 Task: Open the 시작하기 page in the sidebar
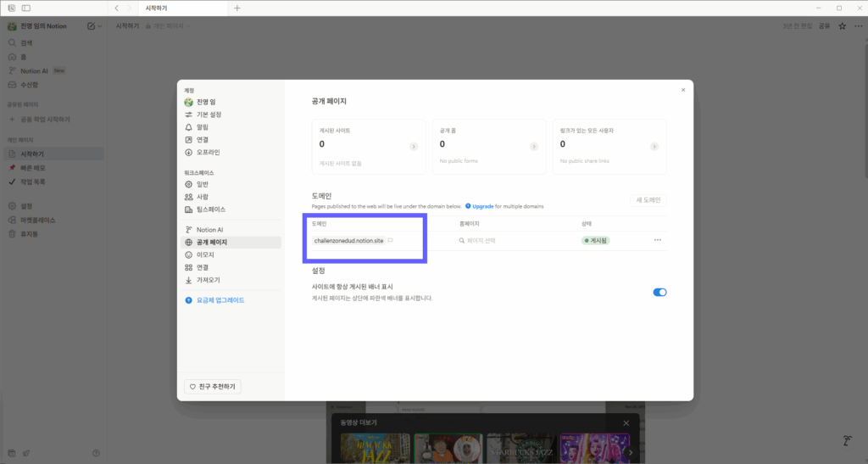click(x=53, y=154)
